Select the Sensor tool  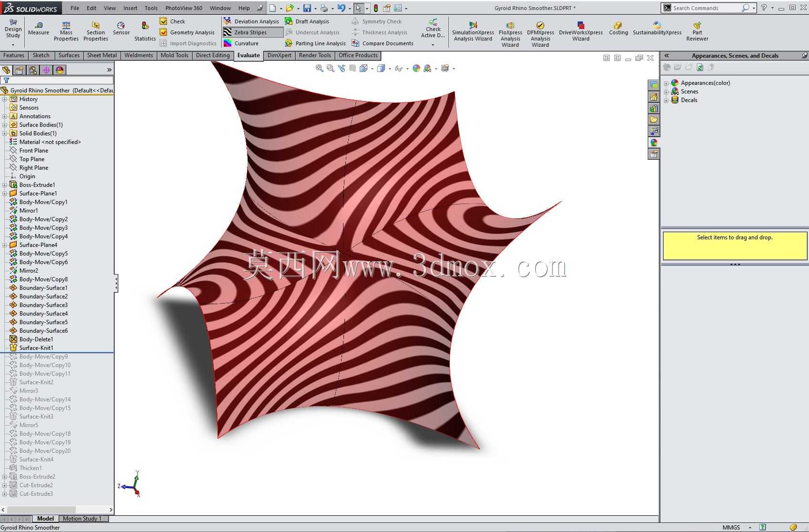click(x=121, y=28)
